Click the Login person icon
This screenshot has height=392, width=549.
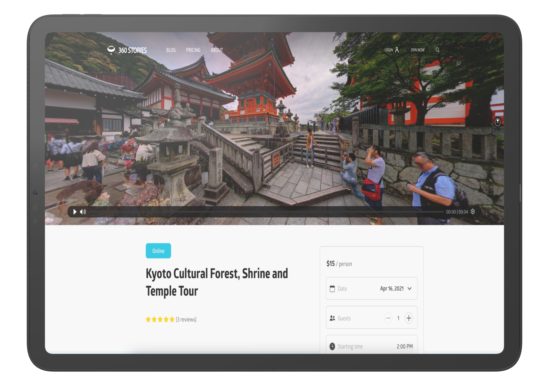pos(397,50)
